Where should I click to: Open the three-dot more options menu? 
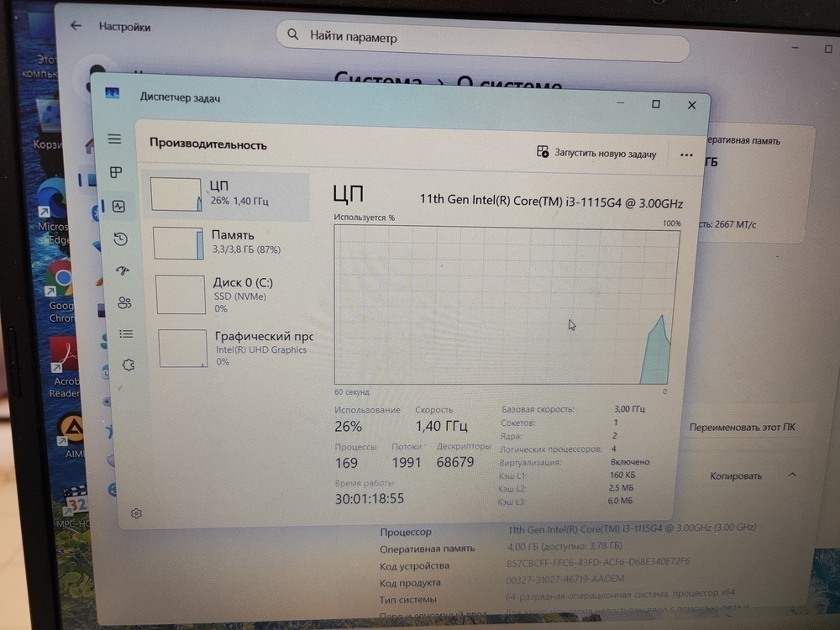[x=686, y=155]
